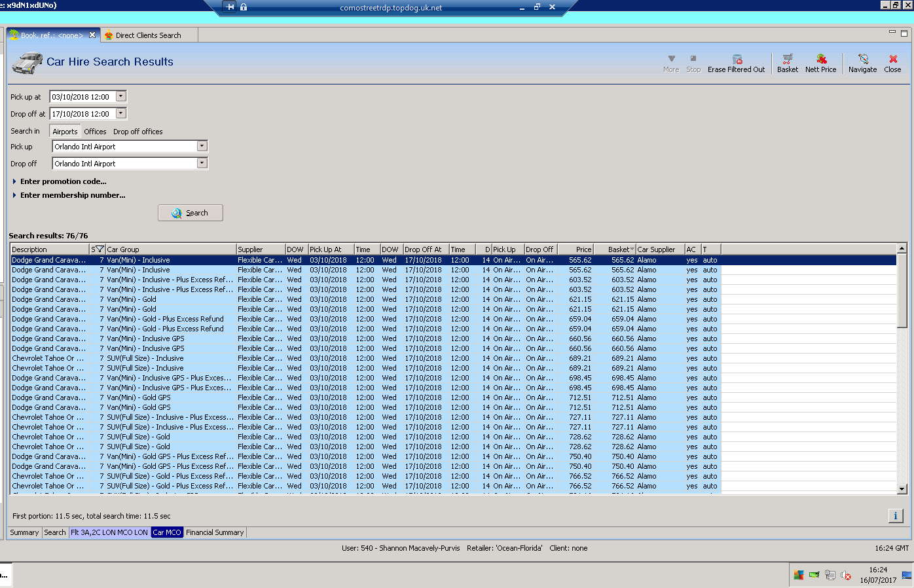Image resolution: width=914 pixels, height=588 pixels.
Task: Click the muted volume tray icon
Action: (x=846, y=575)
